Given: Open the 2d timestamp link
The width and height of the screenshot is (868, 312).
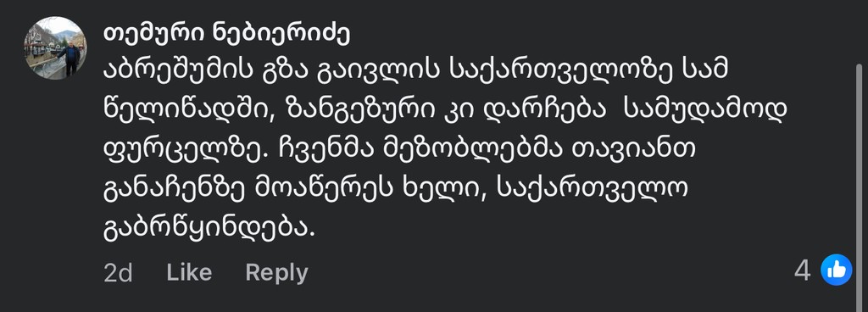Looking at the screenshot, I should coord(117,273).
